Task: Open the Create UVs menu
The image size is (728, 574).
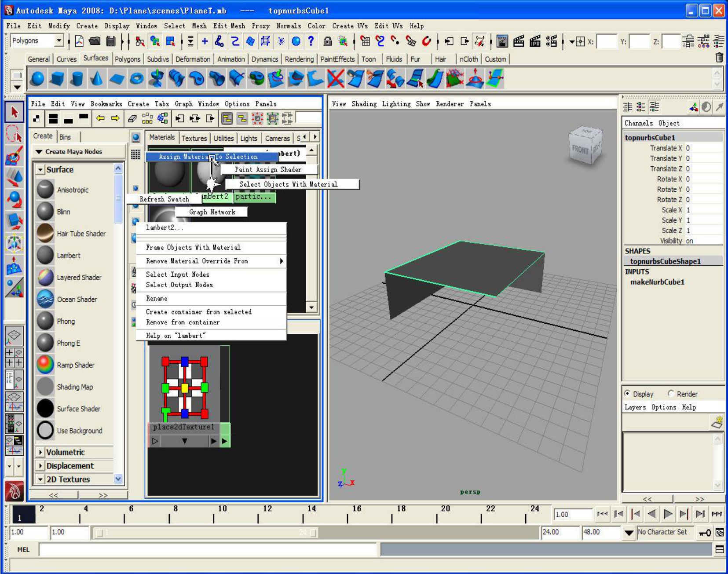Action: pos(350,26)
